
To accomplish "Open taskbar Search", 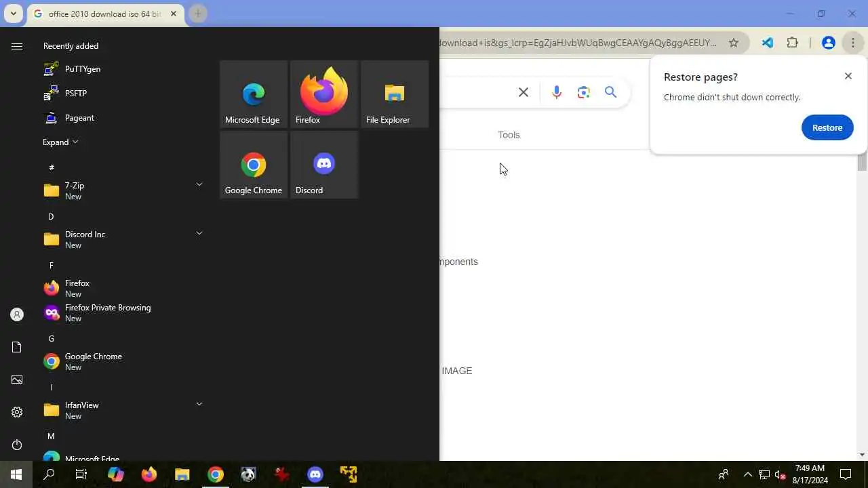I will point(49,474).
